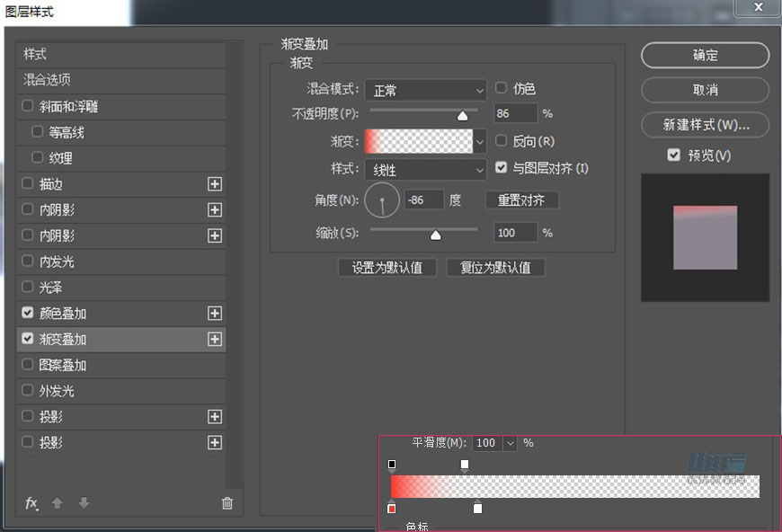Click the plus icon beside 描边
The width and height of the screenshot is (782, 532).
point(214,184)
